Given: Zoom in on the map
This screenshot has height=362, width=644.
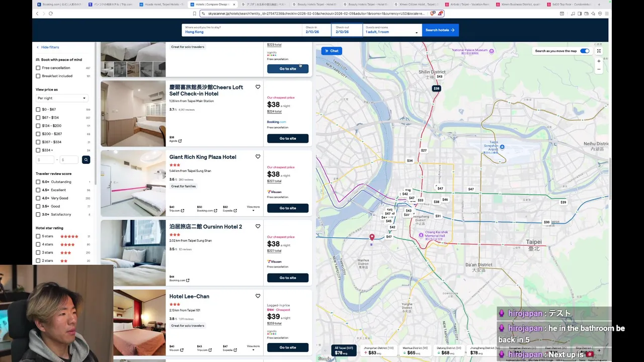Looking at the screenshot, I should pos(599,61).
